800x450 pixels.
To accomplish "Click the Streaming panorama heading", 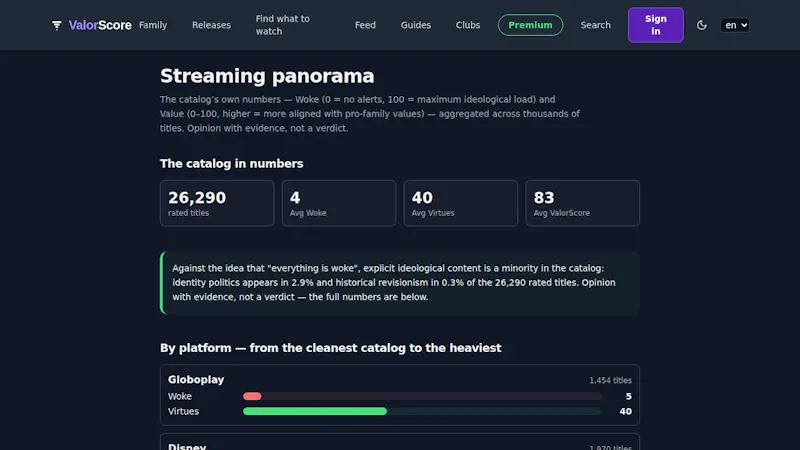I will point(267,76).
